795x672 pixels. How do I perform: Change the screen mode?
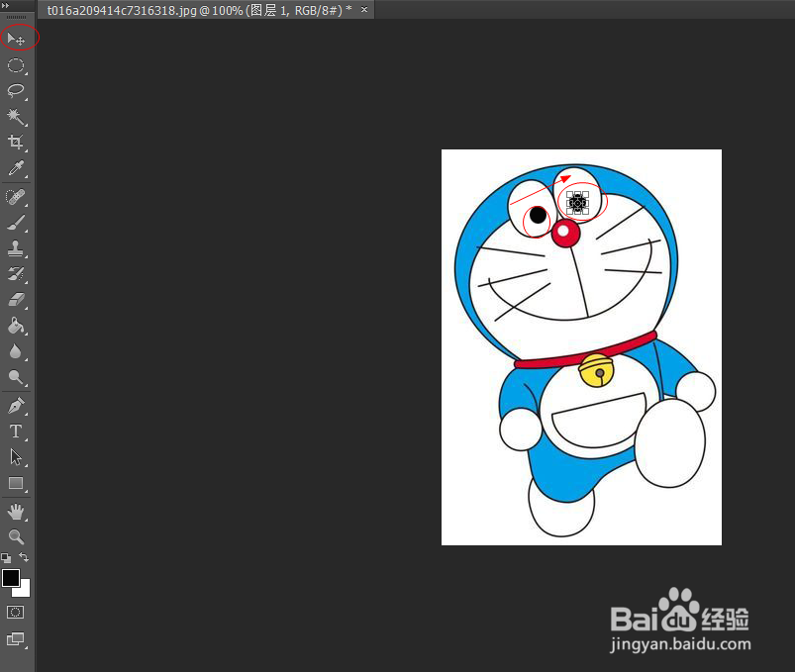(16, 639)
